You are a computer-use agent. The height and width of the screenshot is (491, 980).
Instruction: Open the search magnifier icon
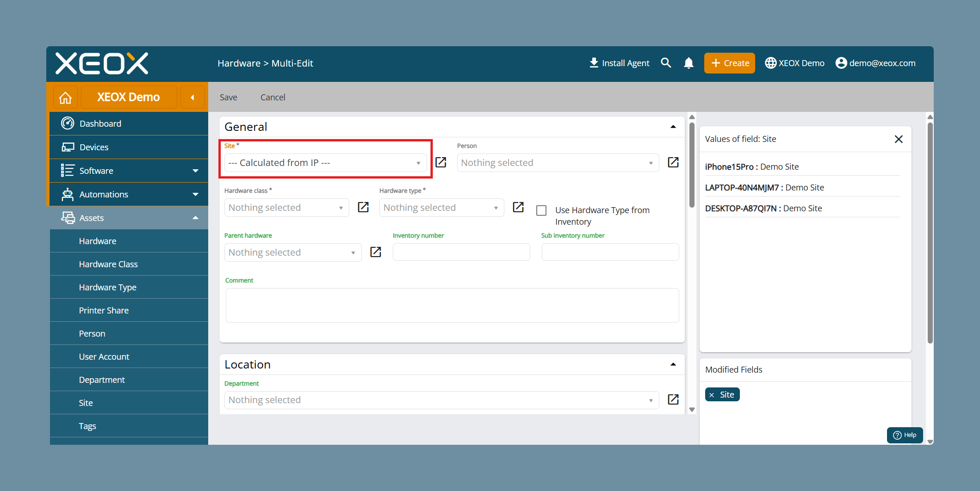(x=666, y=63)
